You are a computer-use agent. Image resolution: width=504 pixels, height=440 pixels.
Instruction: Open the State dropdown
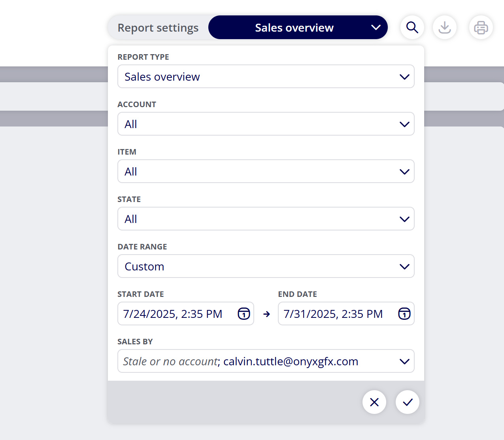click(x=266, y=219)
